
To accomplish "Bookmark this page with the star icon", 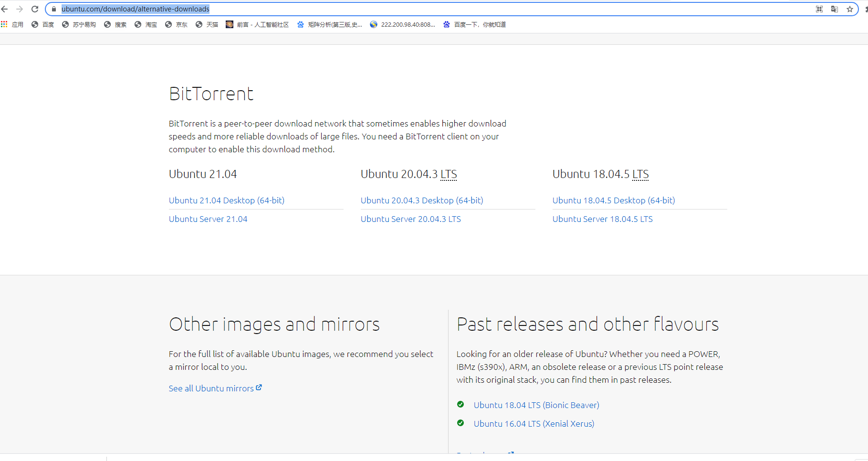I will pos(850,9).
